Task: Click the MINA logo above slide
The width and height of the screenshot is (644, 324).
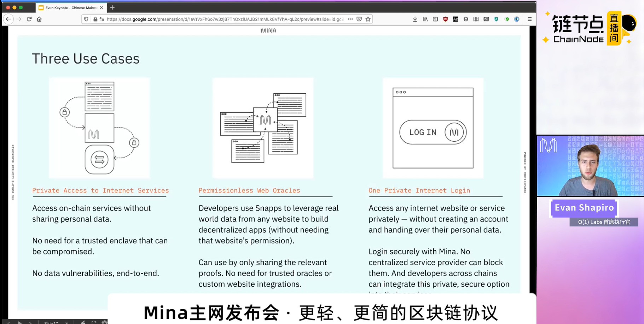Action: pyautogui.click(x=268, y=30)
